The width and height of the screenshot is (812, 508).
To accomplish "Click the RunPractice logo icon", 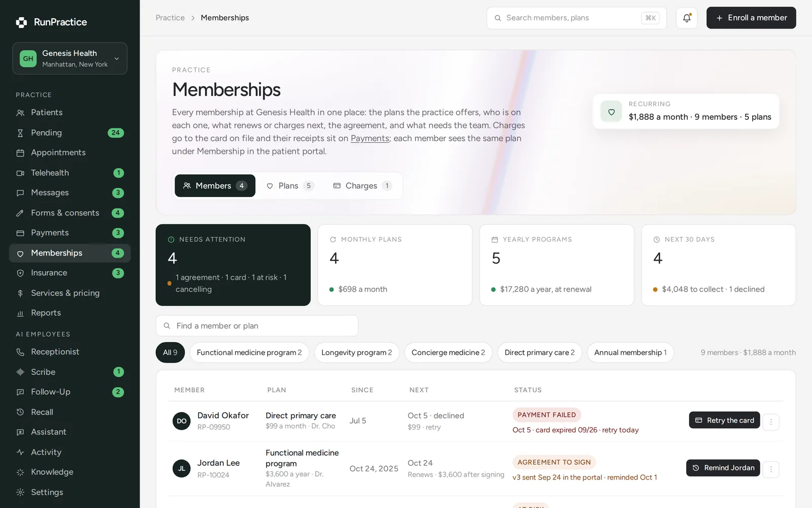I will point(21,22).
